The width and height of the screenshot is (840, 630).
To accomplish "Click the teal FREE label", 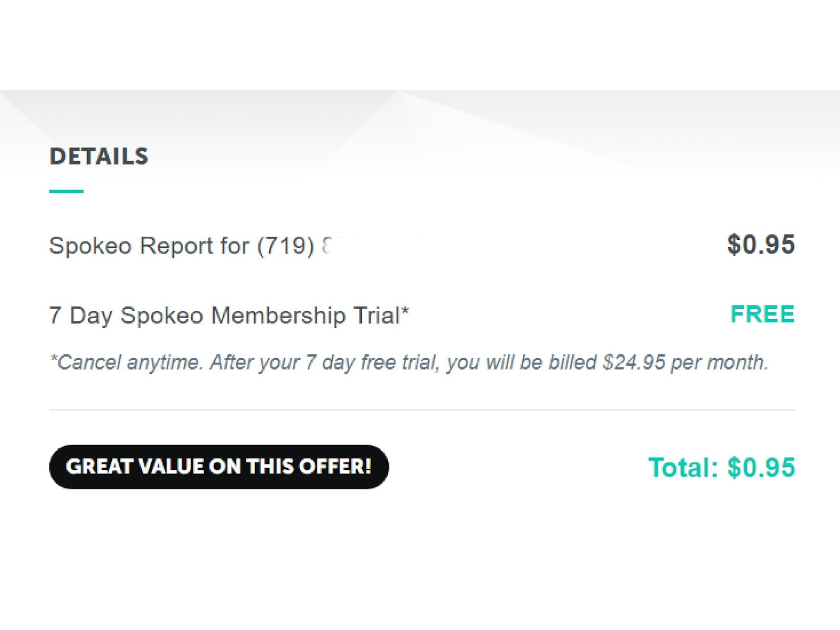I will (x=762, y=314).
